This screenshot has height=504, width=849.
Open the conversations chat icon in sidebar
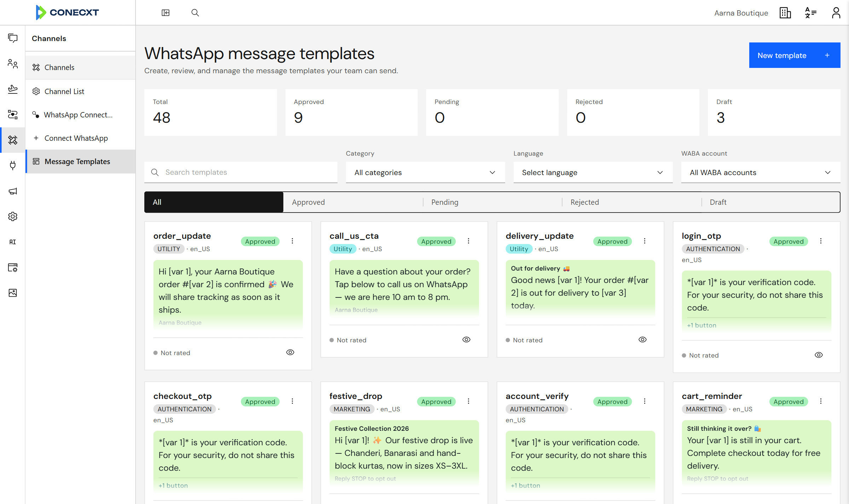tap(13, 38)
